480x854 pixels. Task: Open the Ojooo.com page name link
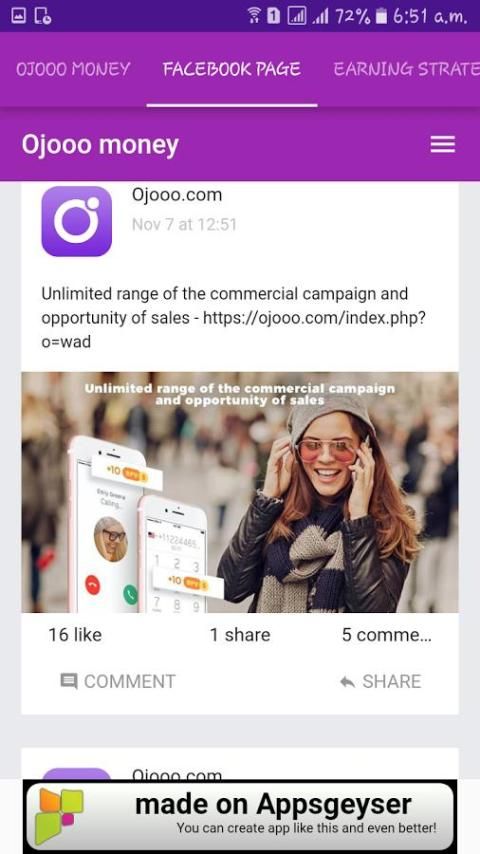177,195
